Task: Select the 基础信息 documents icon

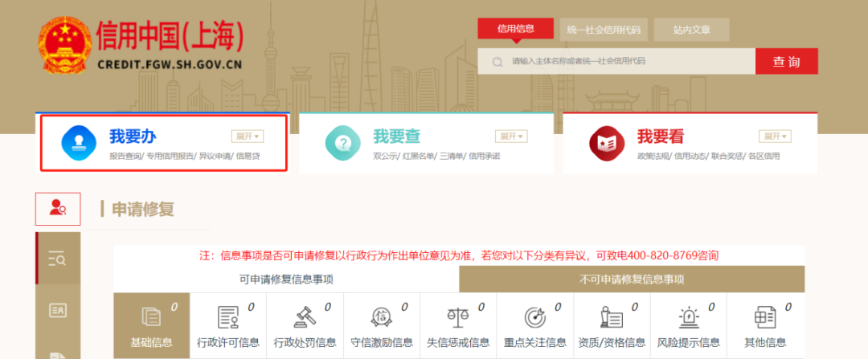Action: [x=152, y=317]
